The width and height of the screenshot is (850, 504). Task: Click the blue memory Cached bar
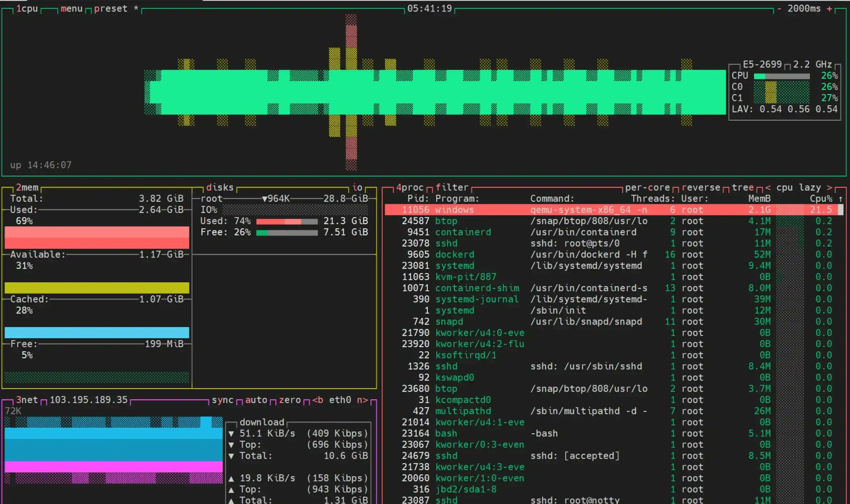[x=97, y=332]
